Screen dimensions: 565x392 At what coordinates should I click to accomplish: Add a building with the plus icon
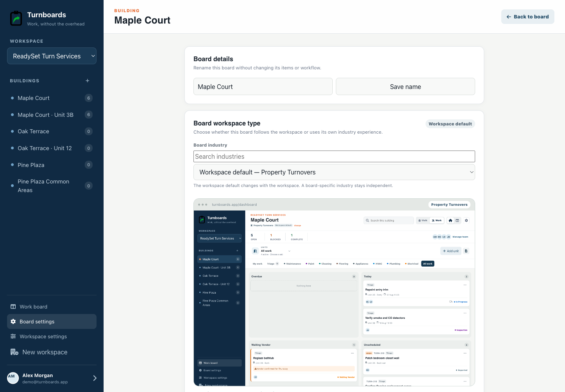click(87, 81)
